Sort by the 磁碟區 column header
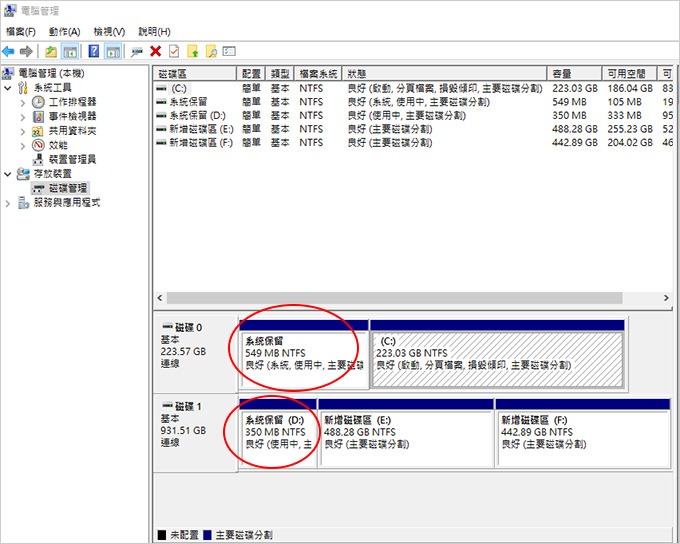The height and width of the screenshot is (544, 680). 195,74
